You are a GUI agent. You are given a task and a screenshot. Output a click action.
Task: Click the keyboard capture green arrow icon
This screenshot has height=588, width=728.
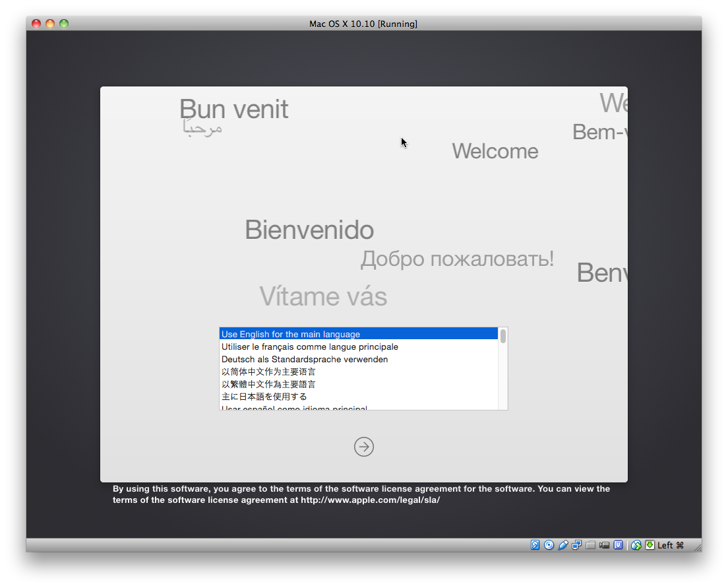pos(650,544)
